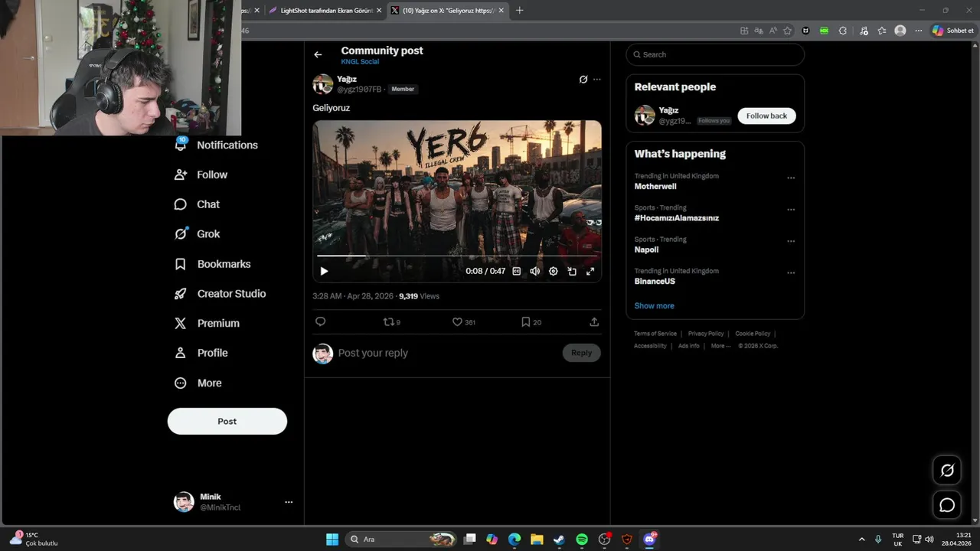Open Creator Studio from the sidebar
The image size is (980, 551).
pos(220,294)
